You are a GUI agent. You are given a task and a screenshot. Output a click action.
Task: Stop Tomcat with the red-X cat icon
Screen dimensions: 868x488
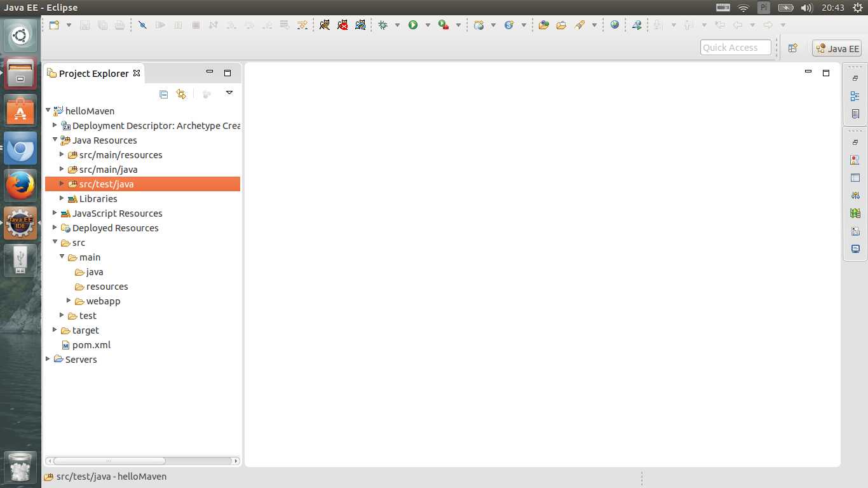pyautogui.click(x=342, y=25)
